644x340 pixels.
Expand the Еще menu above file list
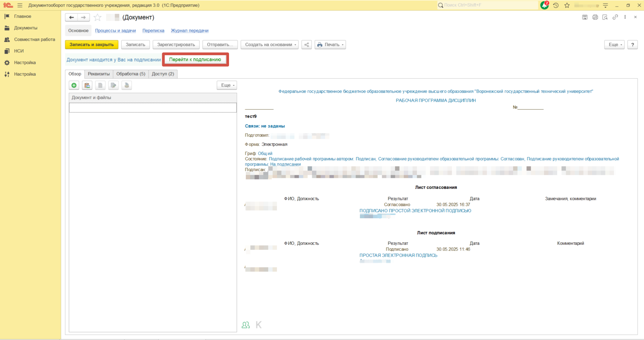coord(227,85)
